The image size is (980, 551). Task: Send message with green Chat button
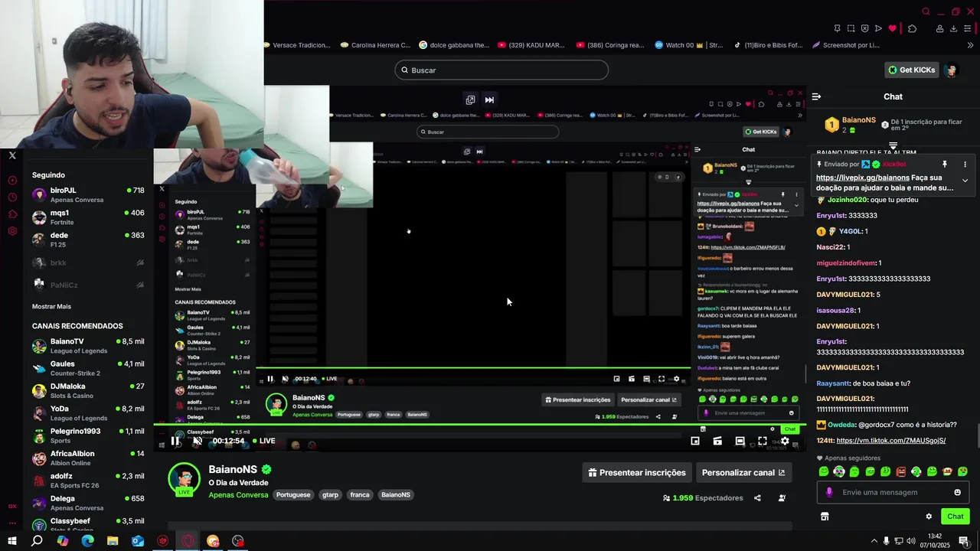pyautogui.click(x=955, y=517)
